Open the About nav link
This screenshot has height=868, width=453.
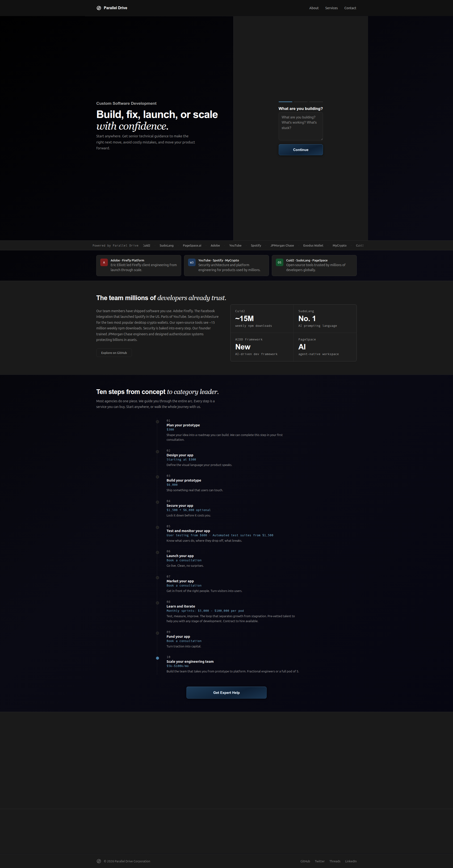click(x=314, y=8)
